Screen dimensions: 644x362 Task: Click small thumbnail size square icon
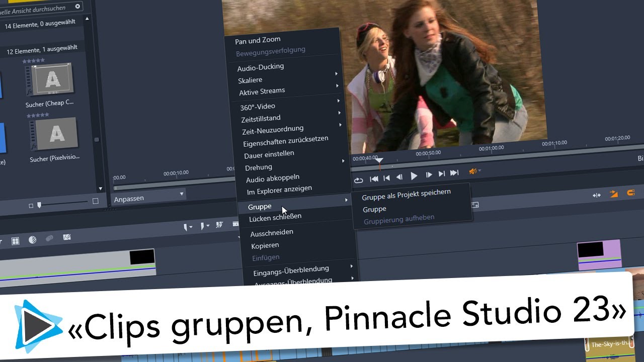(31, 206)
